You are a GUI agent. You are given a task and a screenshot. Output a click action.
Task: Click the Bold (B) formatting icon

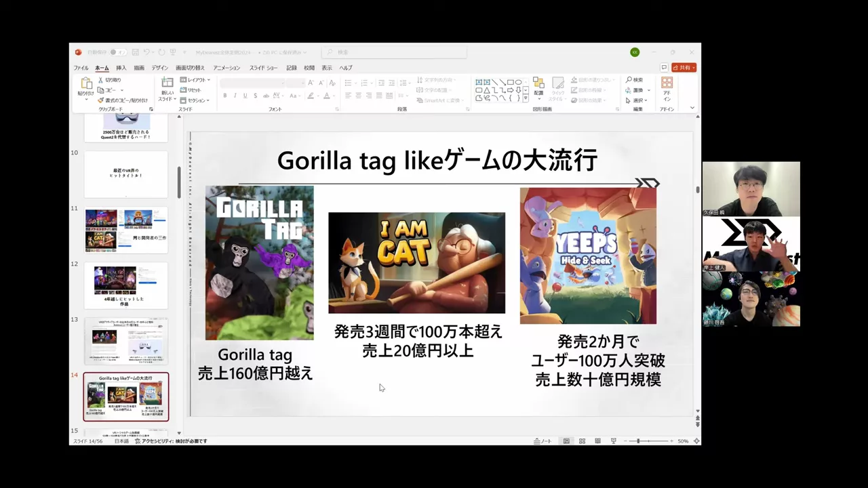click(225, 96)
